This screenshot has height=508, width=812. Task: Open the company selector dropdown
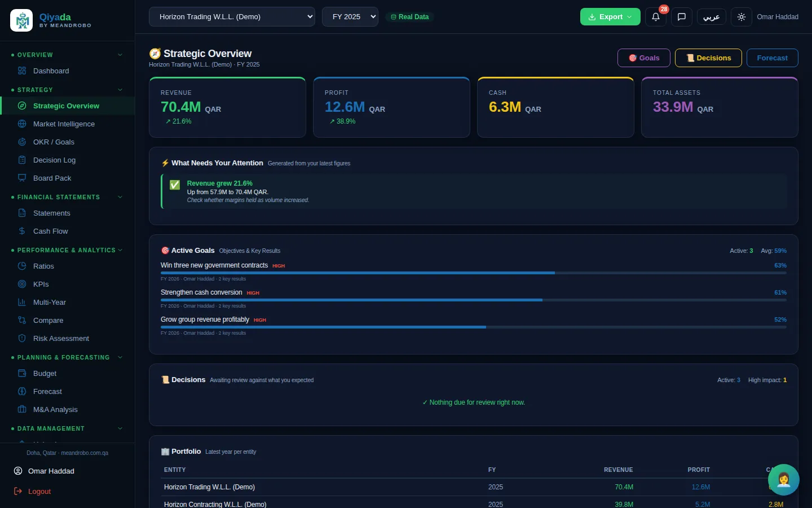232,17
